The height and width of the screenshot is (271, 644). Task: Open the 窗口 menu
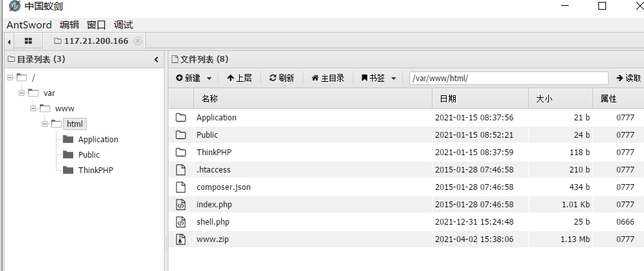[x=96, y=24]
